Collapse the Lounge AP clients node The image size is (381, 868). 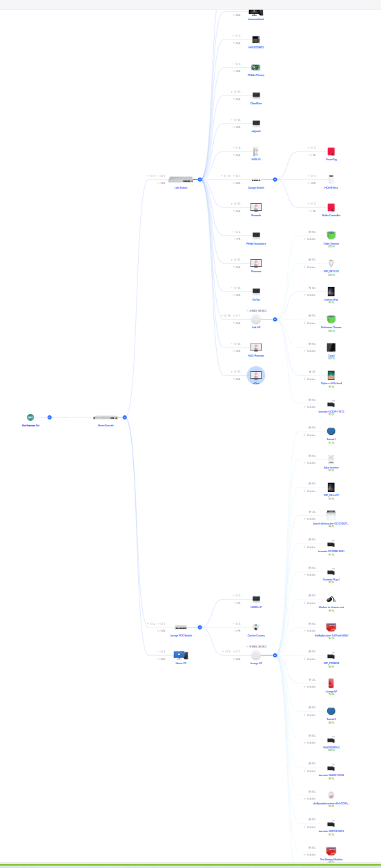point(275,655)
